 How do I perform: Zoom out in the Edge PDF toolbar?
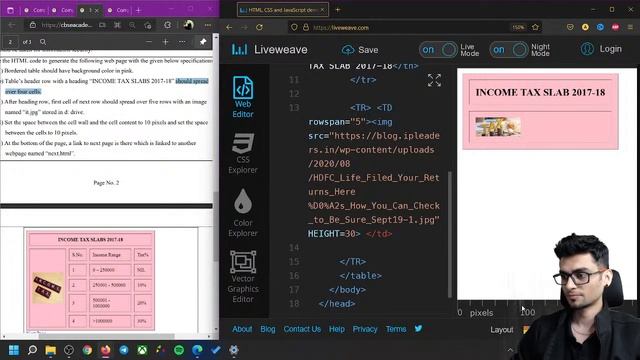pyautogui.click(x=149, y=42)
